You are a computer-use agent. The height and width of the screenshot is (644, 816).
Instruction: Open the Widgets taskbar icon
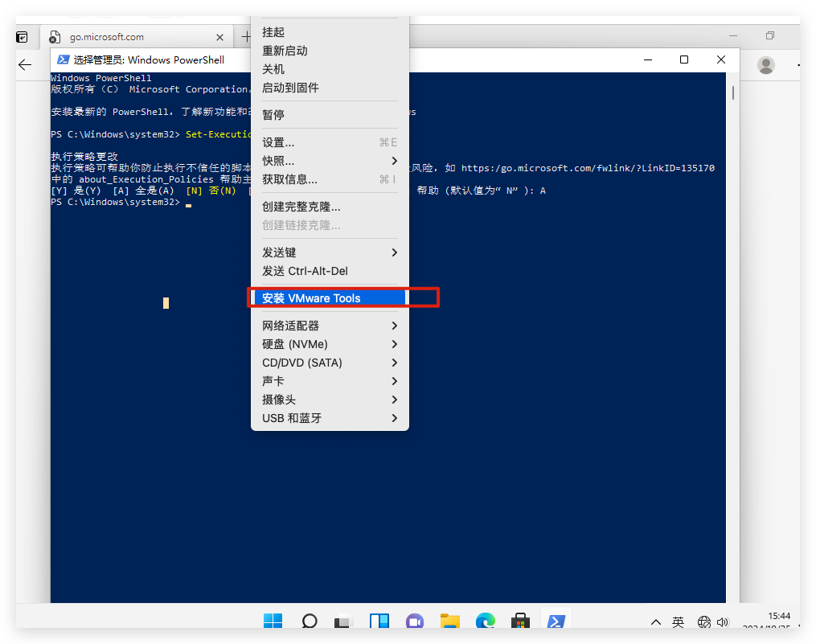[379, 621]
